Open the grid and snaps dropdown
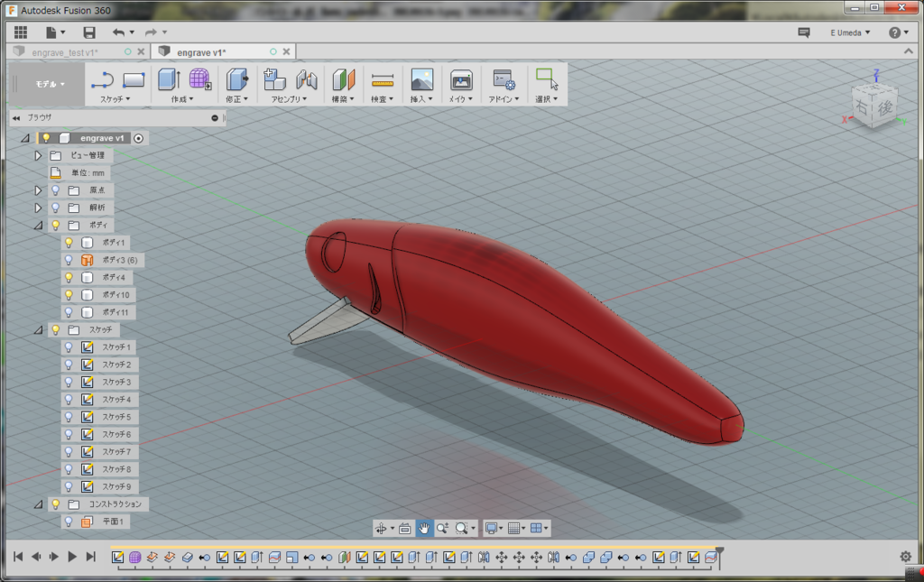Image resolution: width=924 pixels, height=582 pixels. (517, 529)
